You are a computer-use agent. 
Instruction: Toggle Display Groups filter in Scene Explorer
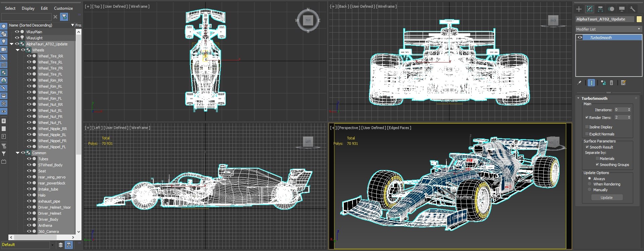[4, 73]
